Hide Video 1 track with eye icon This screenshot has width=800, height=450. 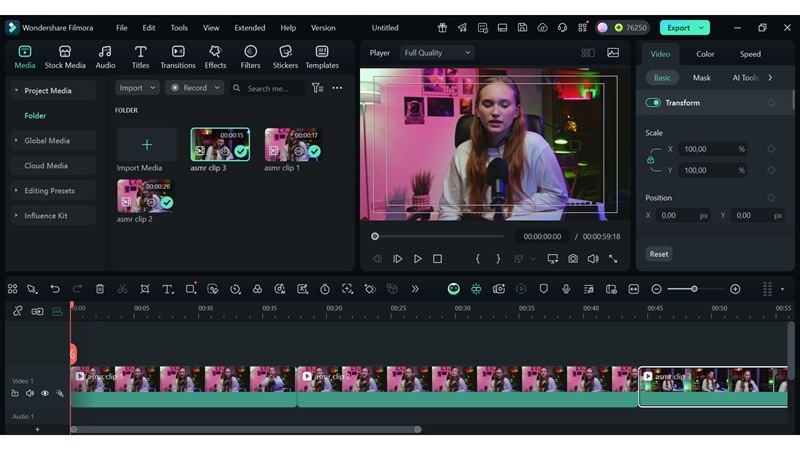click(45, 393)
